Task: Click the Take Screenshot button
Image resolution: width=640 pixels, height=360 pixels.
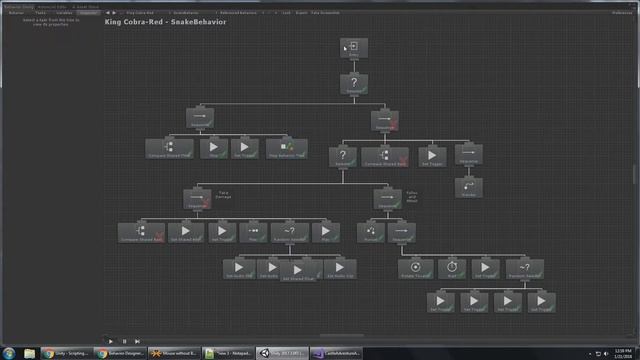Action: pos(325,13)
